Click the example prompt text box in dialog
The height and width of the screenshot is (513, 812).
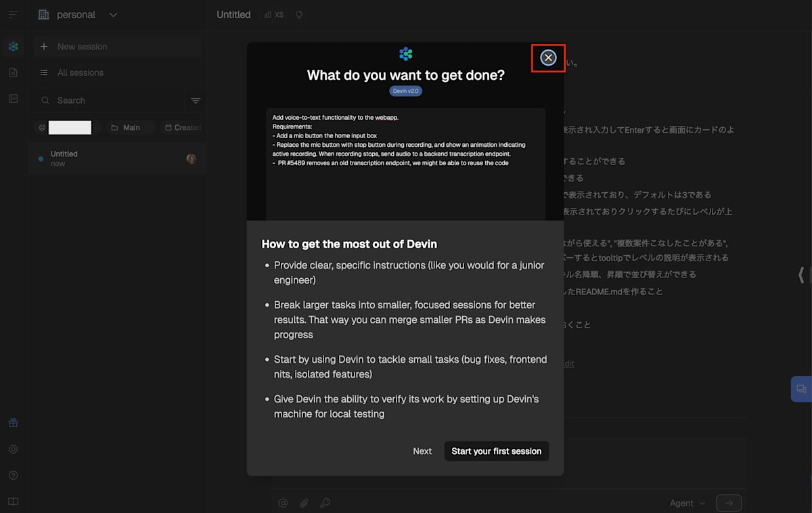pyautogui.click(x=406, y=164)
